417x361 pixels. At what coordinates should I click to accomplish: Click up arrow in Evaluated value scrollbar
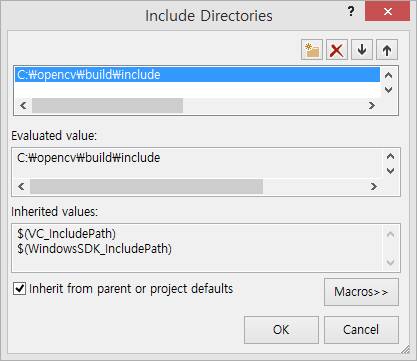[390, 156]
